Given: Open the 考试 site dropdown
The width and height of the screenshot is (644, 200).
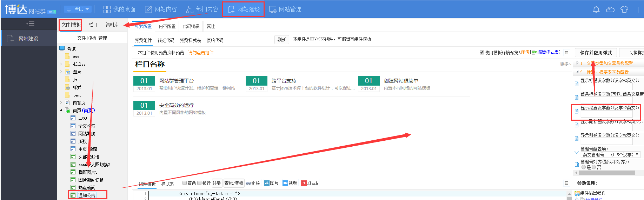Looking at the screenshot, I should tap(78, 9).
